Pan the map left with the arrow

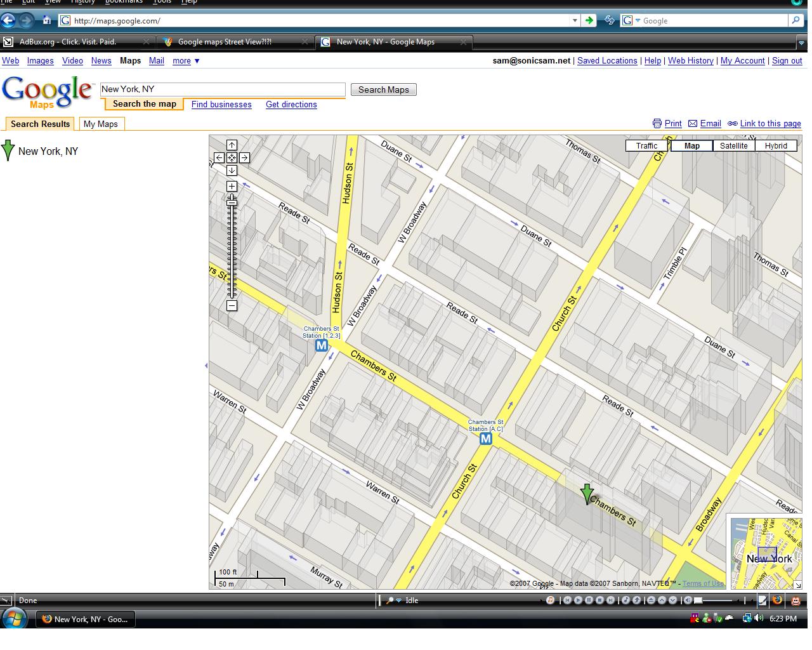coord(219,158)
